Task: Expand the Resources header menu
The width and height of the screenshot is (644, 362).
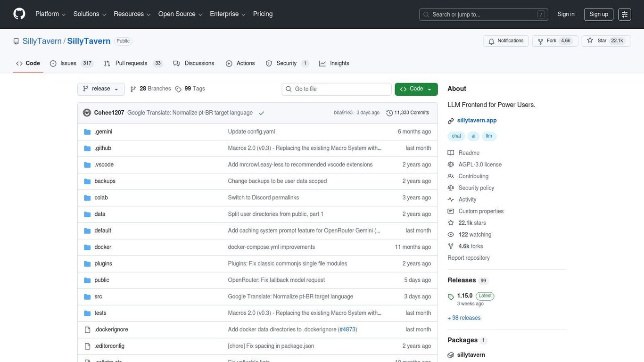Action: pos(132,14)
